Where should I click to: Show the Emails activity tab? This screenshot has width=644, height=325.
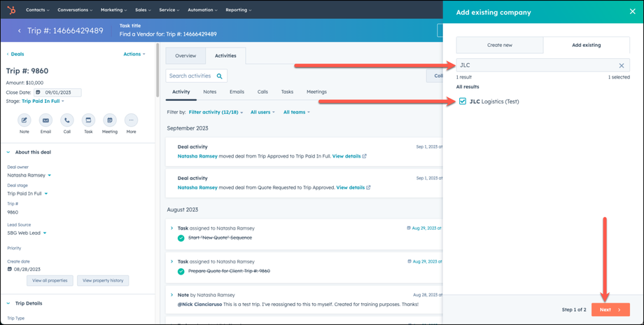tap(237, 92)
